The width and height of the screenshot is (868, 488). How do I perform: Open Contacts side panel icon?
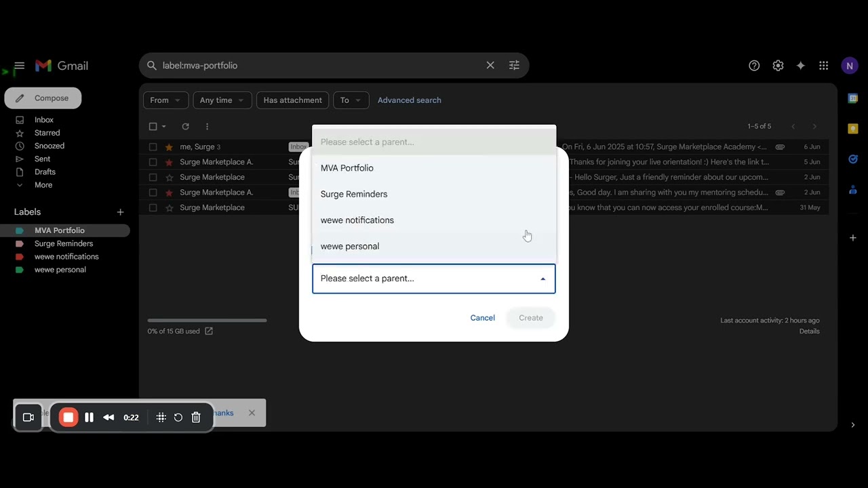click(x=853, y=190)
